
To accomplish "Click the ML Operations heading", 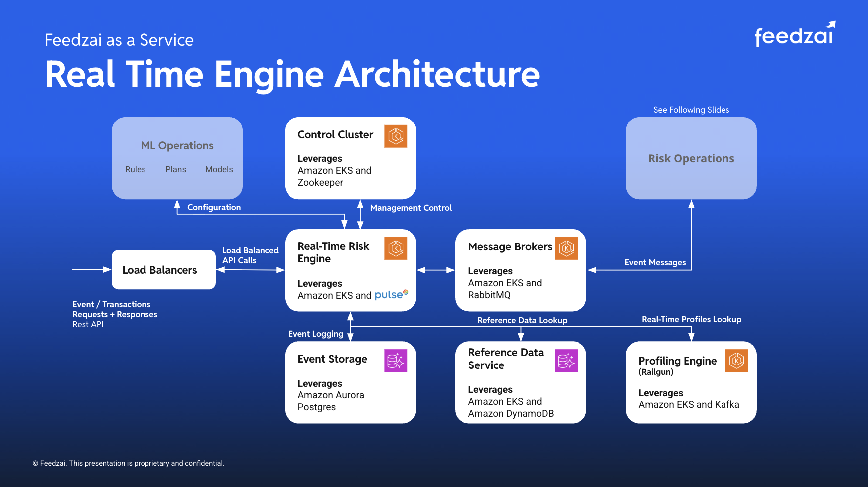I will click(x=177, y=145).
